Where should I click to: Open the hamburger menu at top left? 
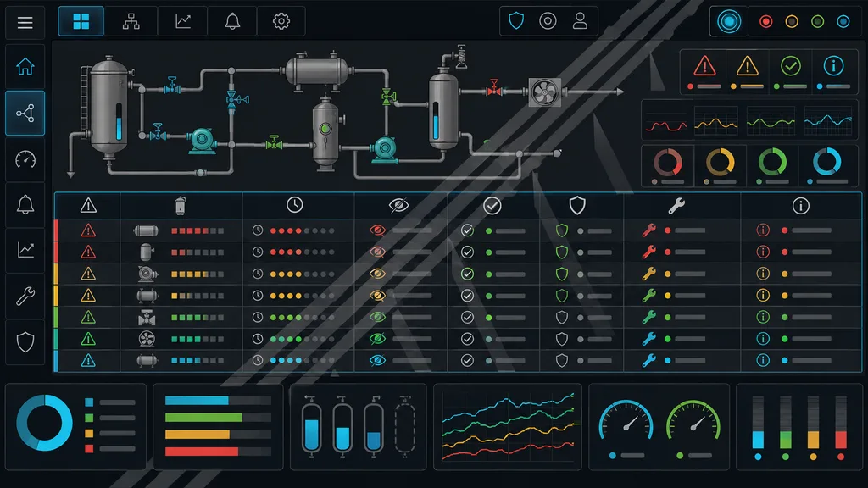point(25,23)
